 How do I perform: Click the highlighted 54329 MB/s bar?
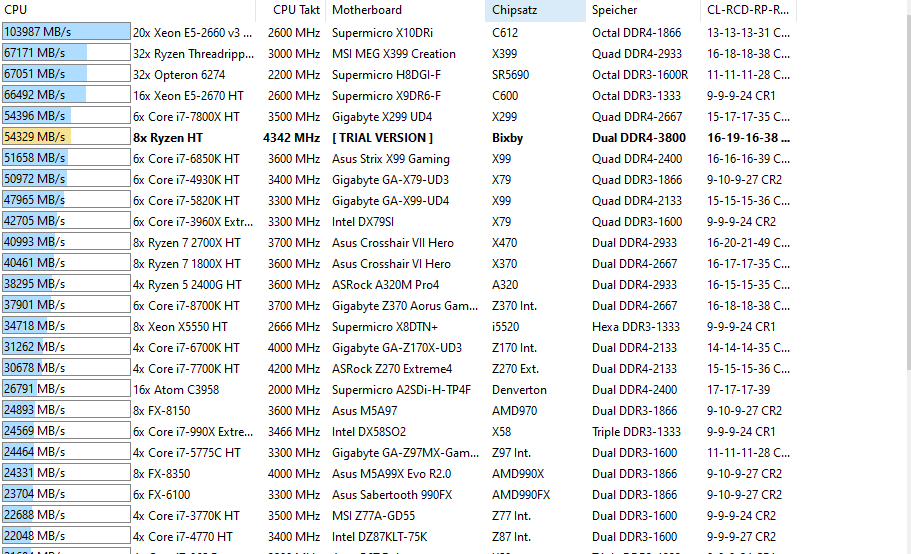tap(66, 136)
